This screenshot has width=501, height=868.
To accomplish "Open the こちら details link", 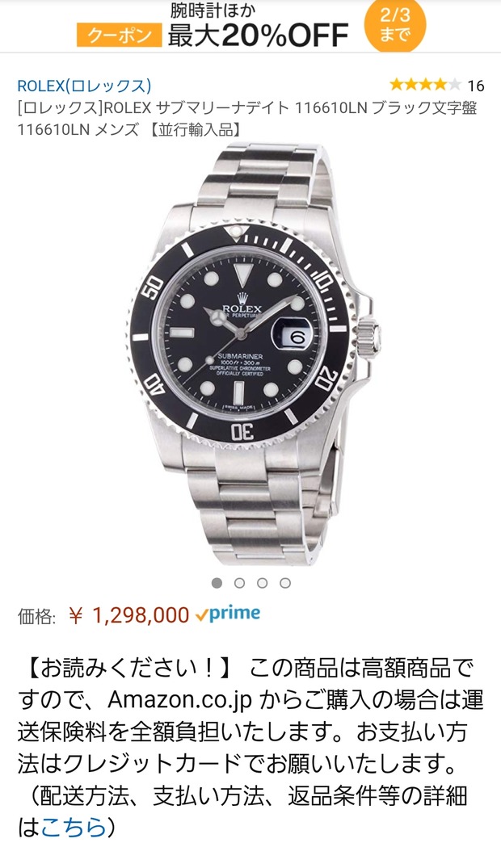I will (x=73, y=828).
